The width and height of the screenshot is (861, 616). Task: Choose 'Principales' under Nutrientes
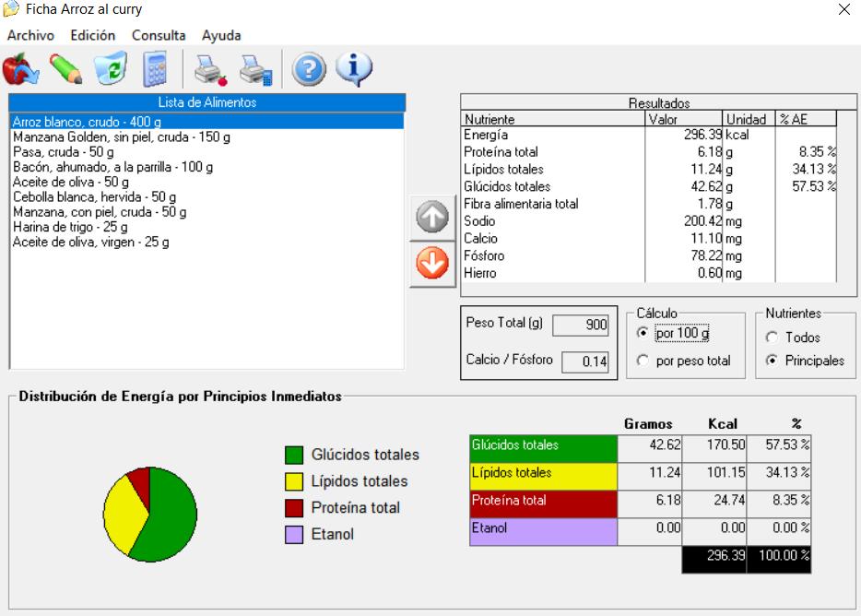(x=772, y=361)
